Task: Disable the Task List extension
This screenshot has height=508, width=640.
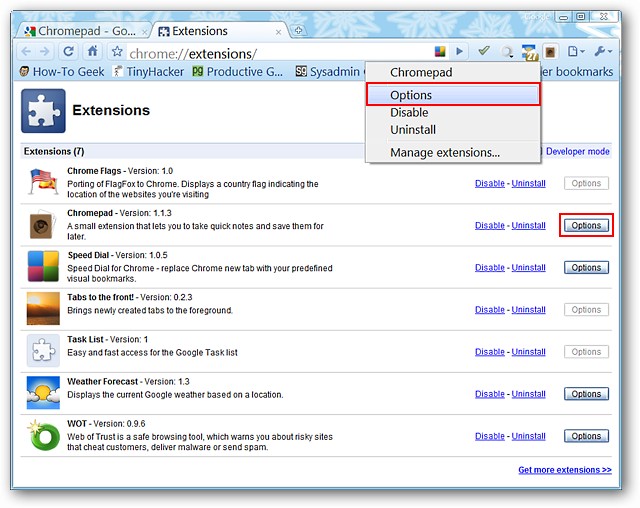Action: (x=490, y=352)
